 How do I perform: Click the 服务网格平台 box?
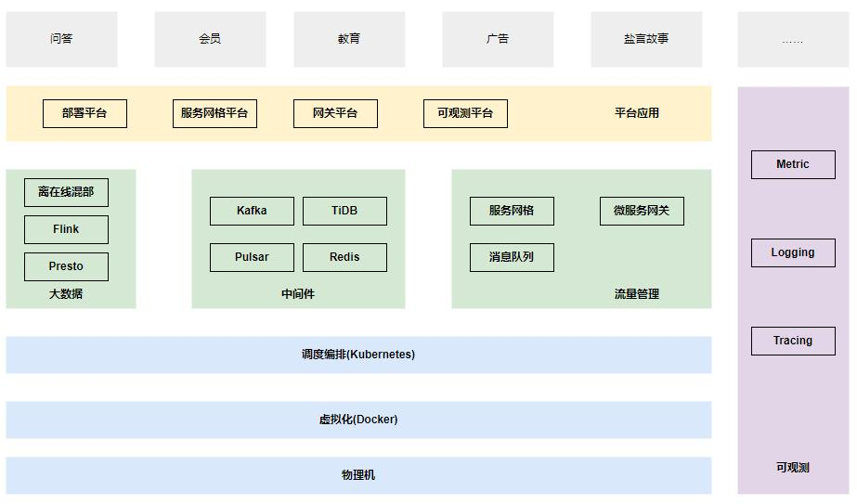click(214, 113)
